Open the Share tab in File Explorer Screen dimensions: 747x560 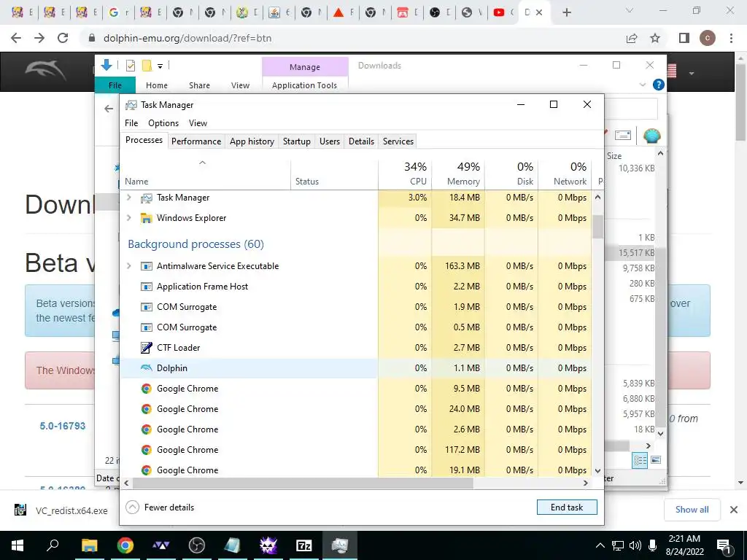click(x=199, y=85)
